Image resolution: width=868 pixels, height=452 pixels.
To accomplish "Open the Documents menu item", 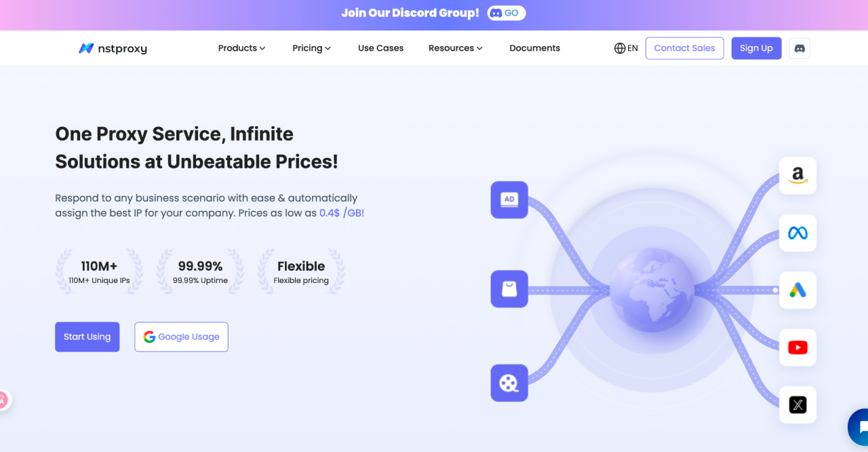I will point(534,48).
